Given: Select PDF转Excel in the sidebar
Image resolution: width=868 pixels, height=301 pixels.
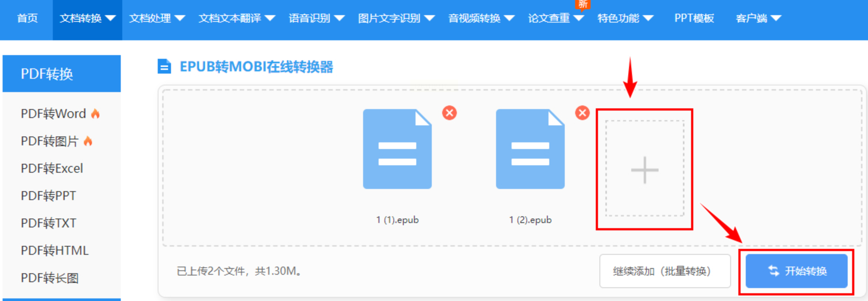Looking at the screenshot, I should click(x=52, y=168).
